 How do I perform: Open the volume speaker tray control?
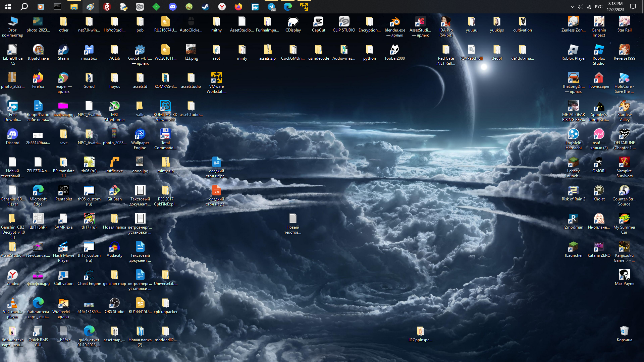click(x=580, y=7)
